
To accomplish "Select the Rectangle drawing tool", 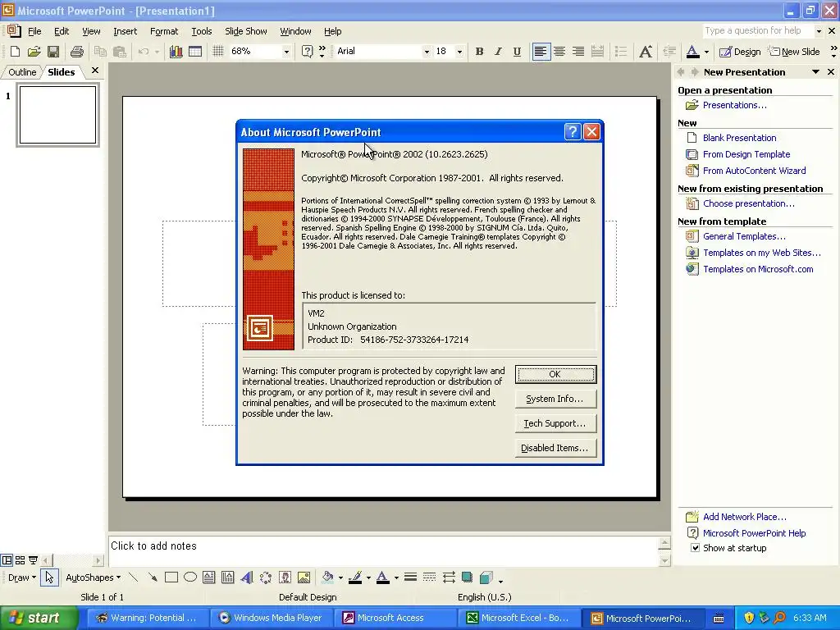I will tap(171, 577).
